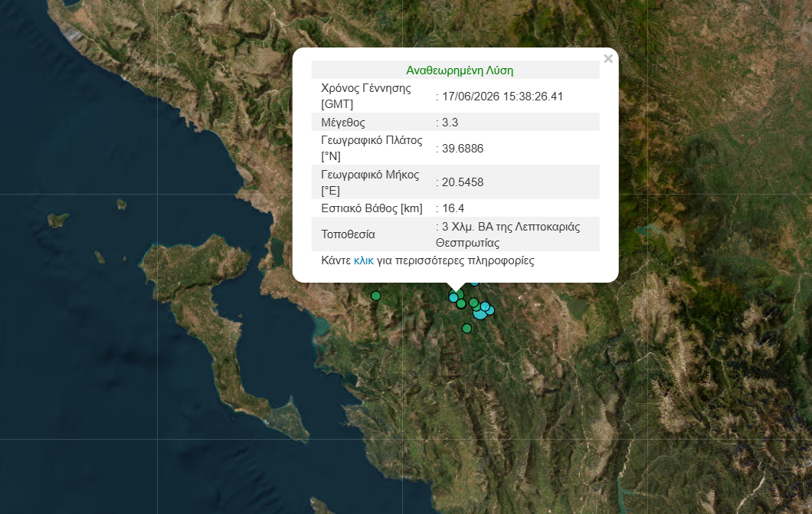The image size is (812, 514).
Task: Click the magnitude value '3.3'
Action: click(450, 123)
